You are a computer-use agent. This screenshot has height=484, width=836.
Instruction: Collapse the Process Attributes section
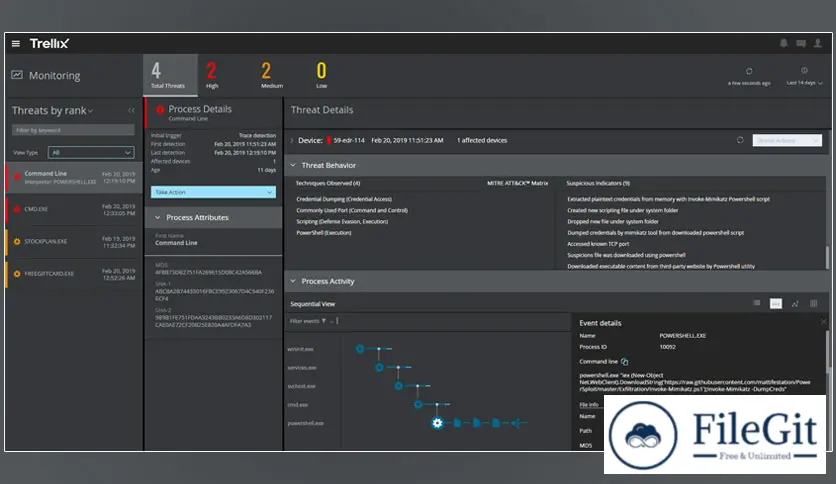coord(158,217)
